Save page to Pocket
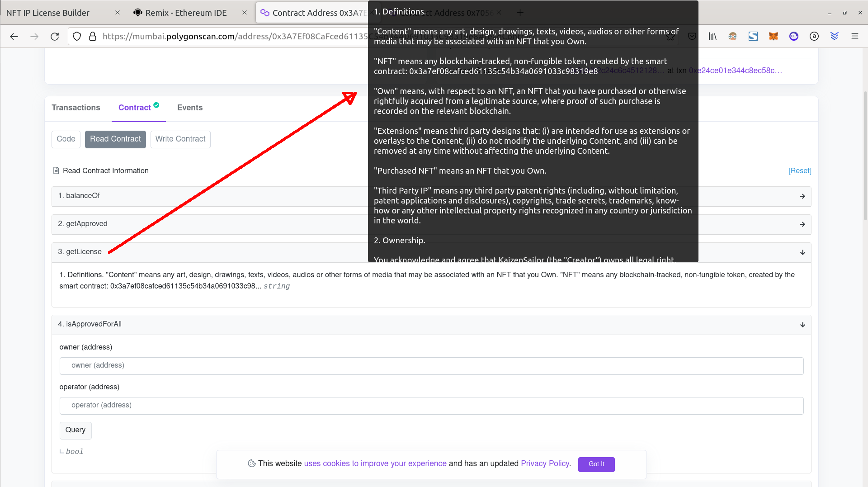Viewport: 868px width, 487px height. pos(692,37)
